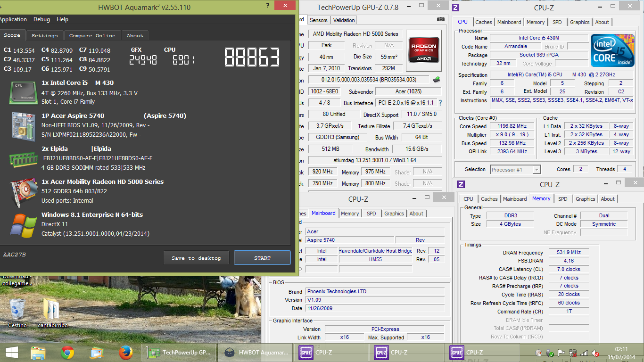Image resolution: width=644 pixels, height=362 pixels.
Task: Select the Score tab in Aquamark
Action: [12, 35]
